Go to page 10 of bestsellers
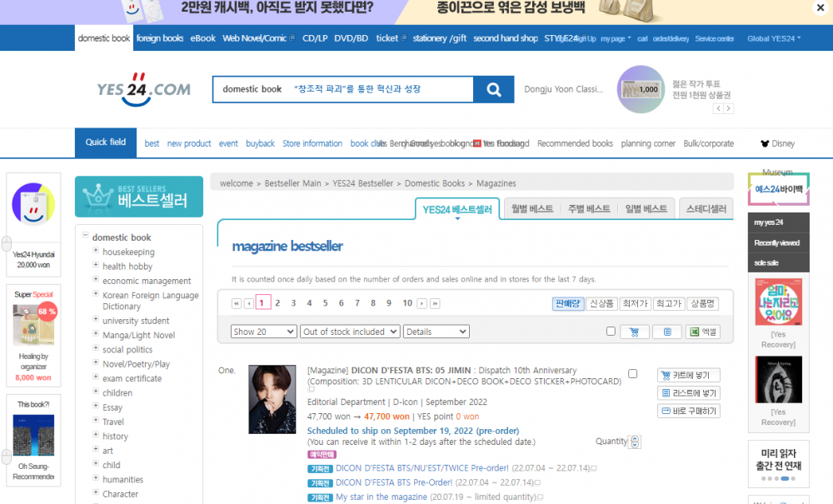The image size is (833, 504). click(x=407, y=303)
